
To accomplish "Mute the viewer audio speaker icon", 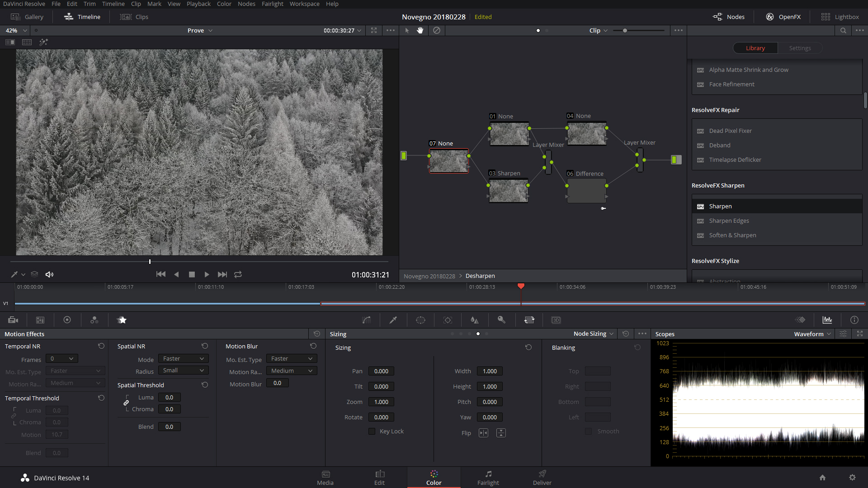I will tap(49, 274).
